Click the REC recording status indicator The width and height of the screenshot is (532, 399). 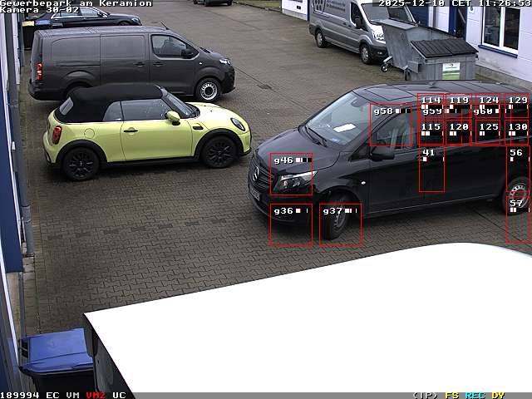475,395
